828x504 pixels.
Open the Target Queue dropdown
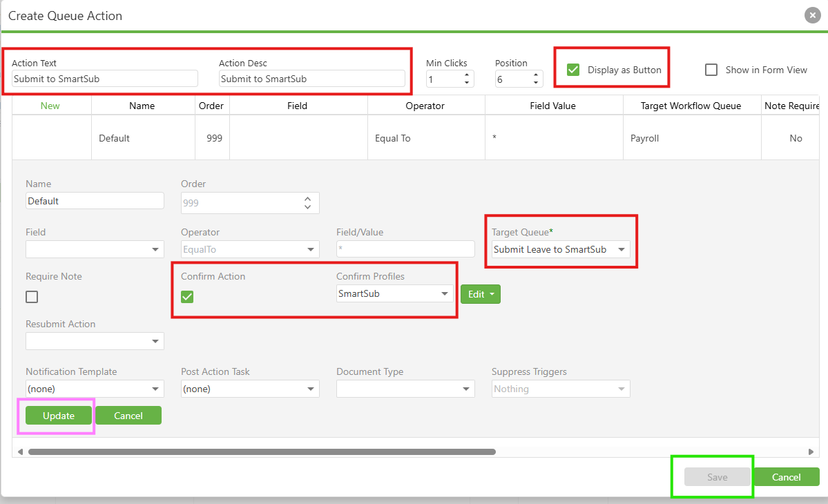point(561,249)
